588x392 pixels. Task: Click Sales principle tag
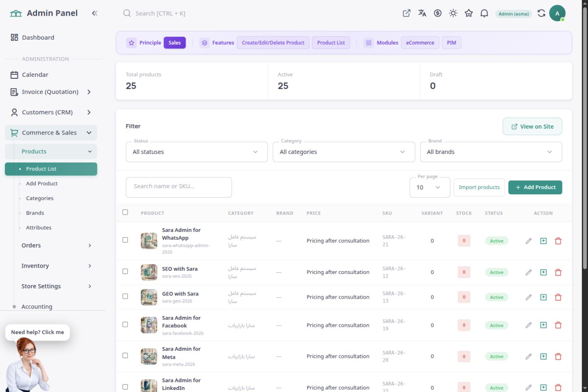[175, 43]
